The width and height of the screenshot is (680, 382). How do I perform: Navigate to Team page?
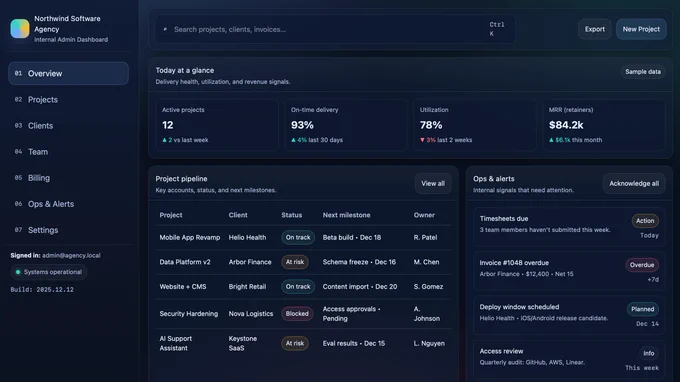coord(69,152)
